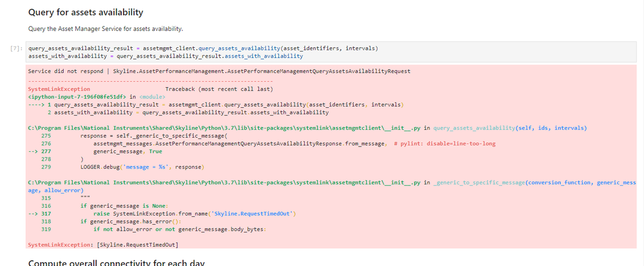Click the 'Query the Asset Manager Service' description text
The height and width of the screenshot is (266, 644).
click(105, 29)
